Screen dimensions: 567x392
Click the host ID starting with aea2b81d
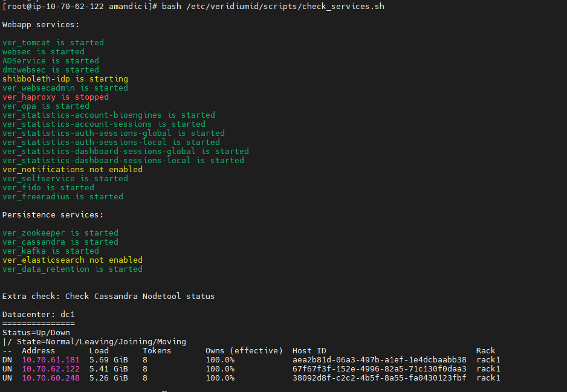click(x=379, y=360)
